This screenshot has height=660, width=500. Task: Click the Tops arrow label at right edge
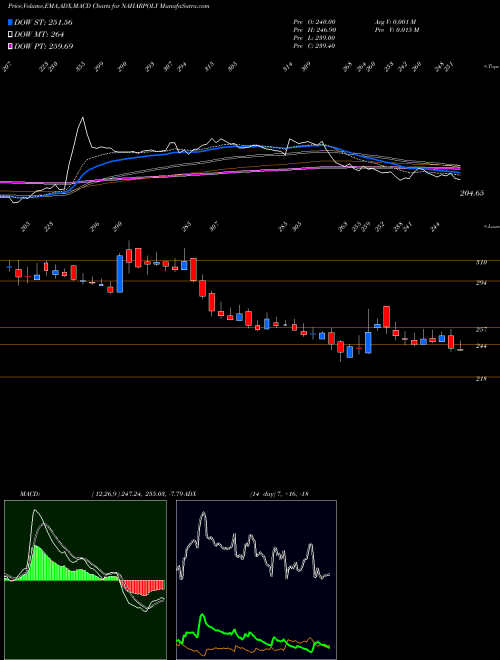491,67
